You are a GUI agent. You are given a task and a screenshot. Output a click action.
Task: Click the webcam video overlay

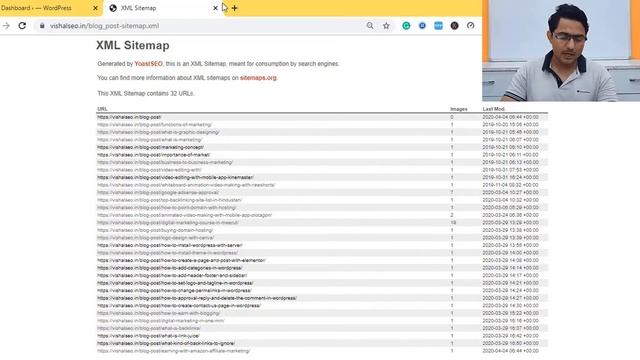(x=561, y=51)
